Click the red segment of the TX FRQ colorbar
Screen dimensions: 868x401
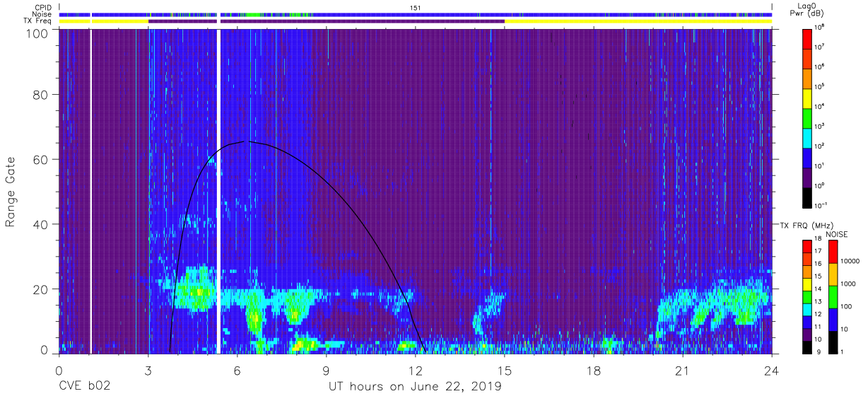[x=808, y=246]
